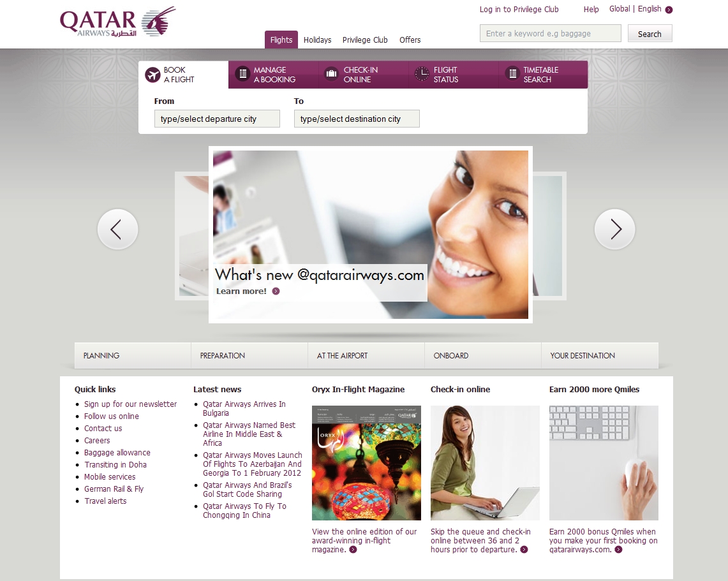Click the Qatar Airways logo
728x581 pixels.
118,21
